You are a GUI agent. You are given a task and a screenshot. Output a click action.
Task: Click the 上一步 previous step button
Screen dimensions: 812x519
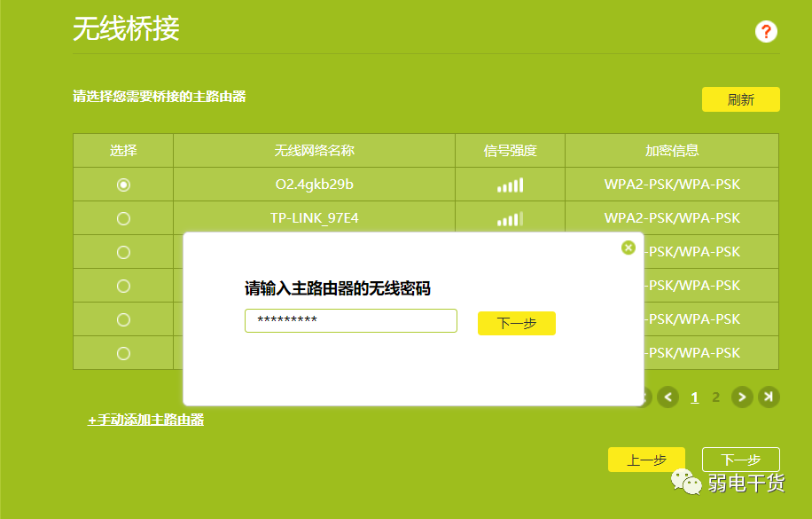(646, 460)
